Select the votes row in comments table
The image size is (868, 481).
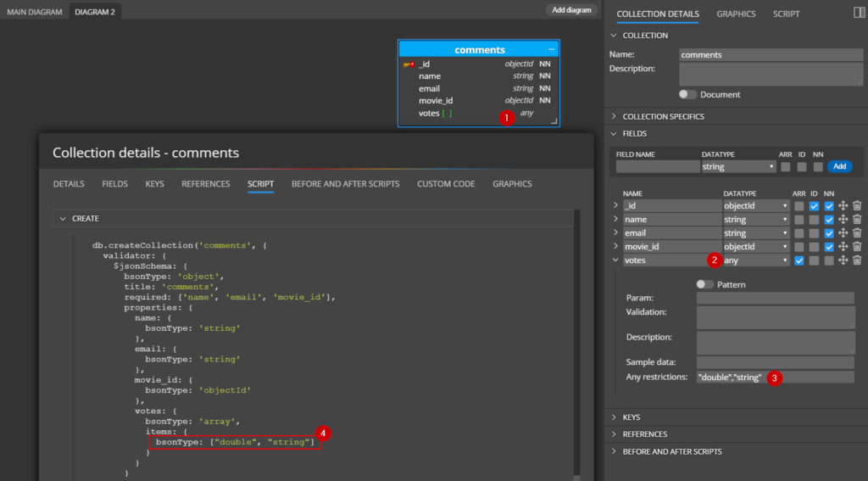click(x=479, y=113)
